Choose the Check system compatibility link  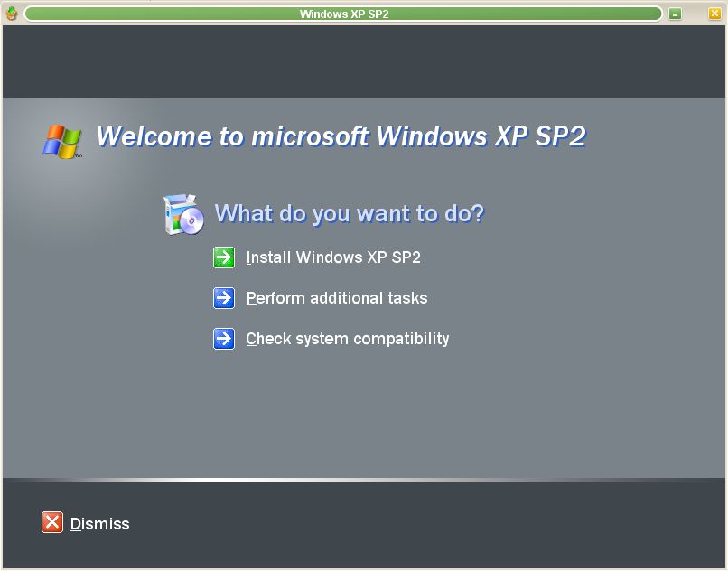click(348, 339)
